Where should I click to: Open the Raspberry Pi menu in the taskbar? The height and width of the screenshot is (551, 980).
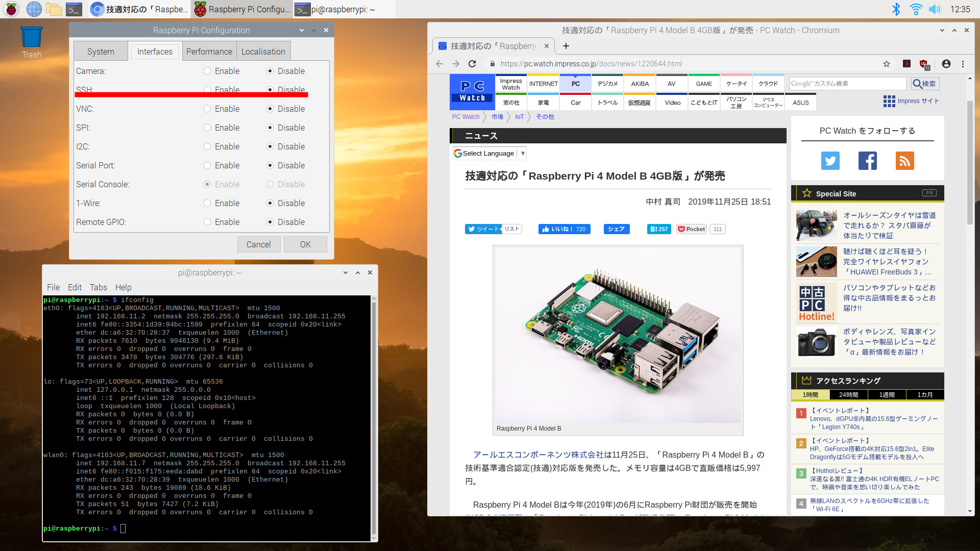click(10, 9)
